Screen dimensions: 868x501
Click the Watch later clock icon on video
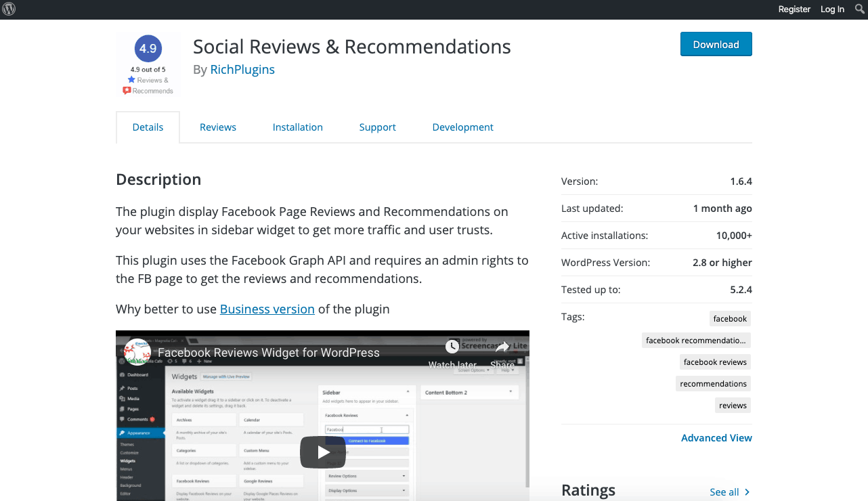[x=452, y=347]
